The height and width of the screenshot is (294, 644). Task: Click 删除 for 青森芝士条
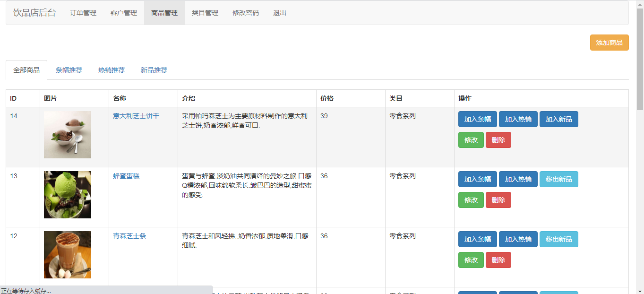tap(498, 260)
